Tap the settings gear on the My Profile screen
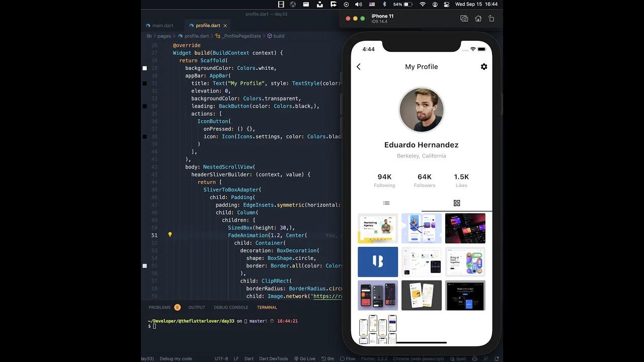 484,66
